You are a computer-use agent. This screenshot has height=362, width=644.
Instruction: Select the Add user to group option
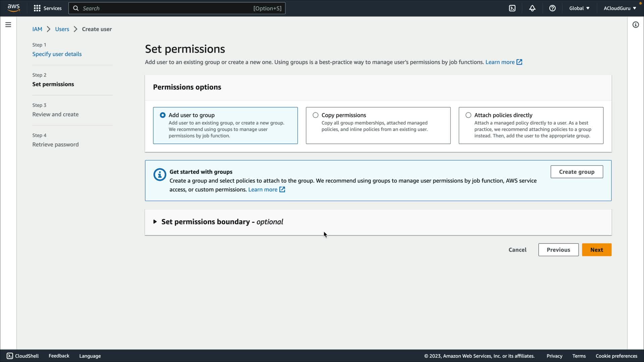coord(163,115)
